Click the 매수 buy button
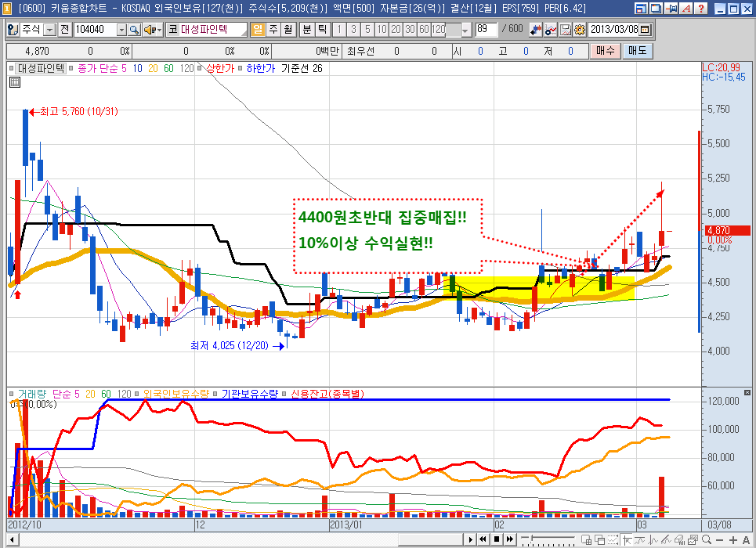This screenshot has height=548, width=756. pos(606,51)
